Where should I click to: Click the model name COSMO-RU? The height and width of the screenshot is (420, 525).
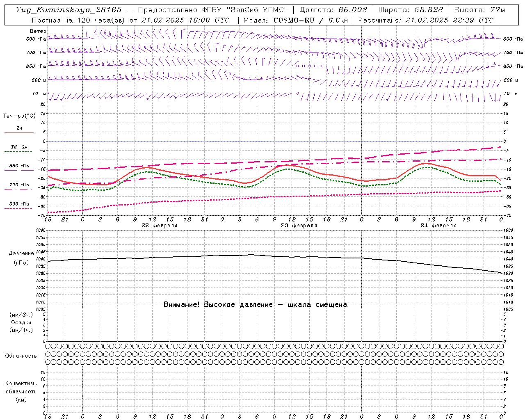click(294, 20)
